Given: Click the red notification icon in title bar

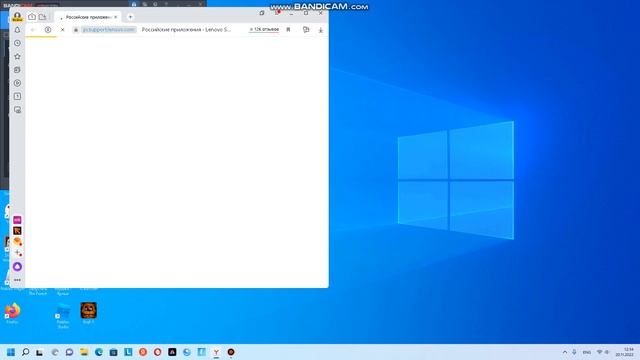Looking at the screenshot, I should pos(277,13).
